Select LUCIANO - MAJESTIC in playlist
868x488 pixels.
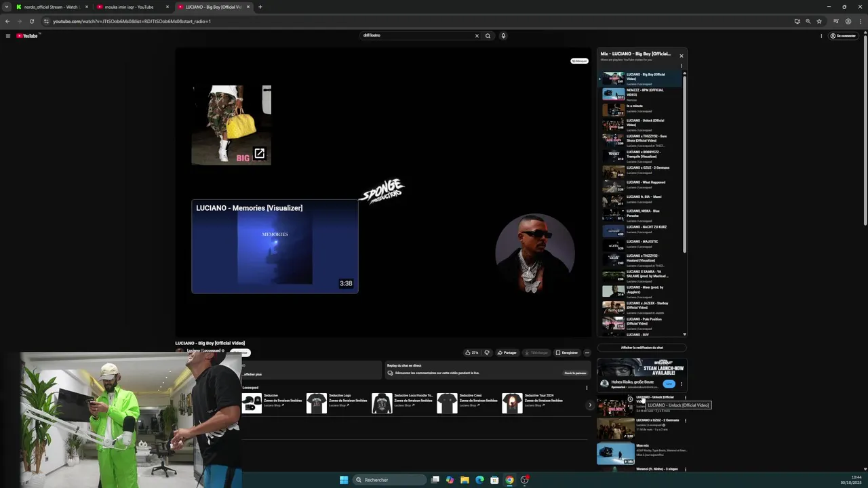[x=641, y=245]
